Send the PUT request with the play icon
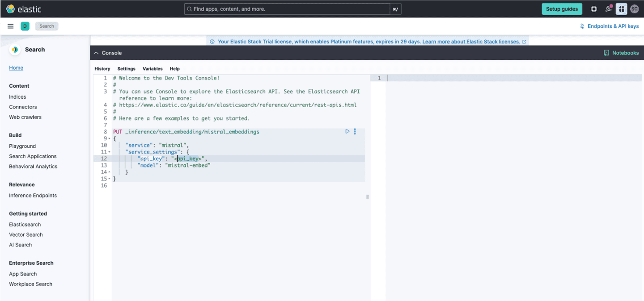Screen dimensions: 644x301 click(347, 131)
